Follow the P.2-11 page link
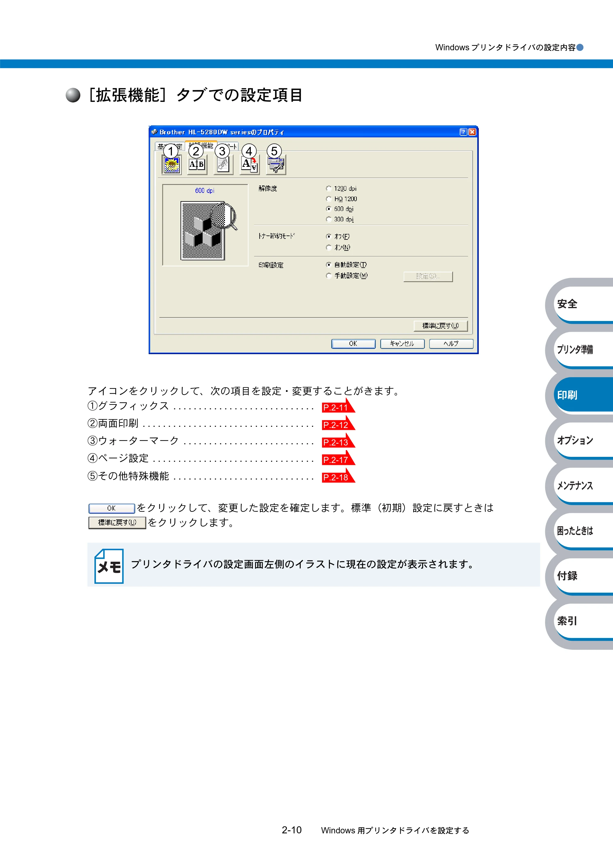Screen dimensions: 613x868 click(338, 406)
